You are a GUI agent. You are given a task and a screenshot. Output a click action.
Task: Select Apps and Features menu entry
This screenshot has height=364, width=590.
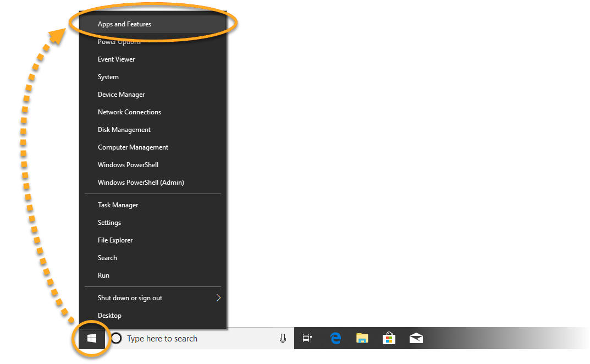click(125, 24)
